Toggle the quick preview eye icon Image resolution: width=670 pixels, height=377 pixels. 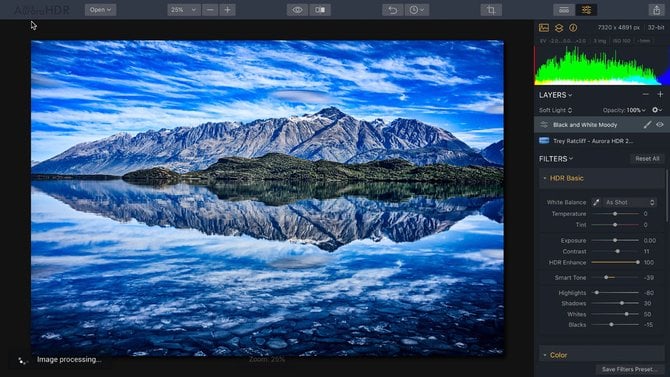[x=297, y=10]
